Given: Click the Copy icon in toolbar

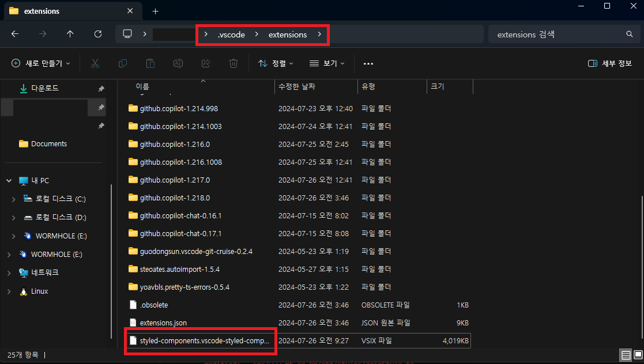Looking at the screenshot, I should point(122,63).
